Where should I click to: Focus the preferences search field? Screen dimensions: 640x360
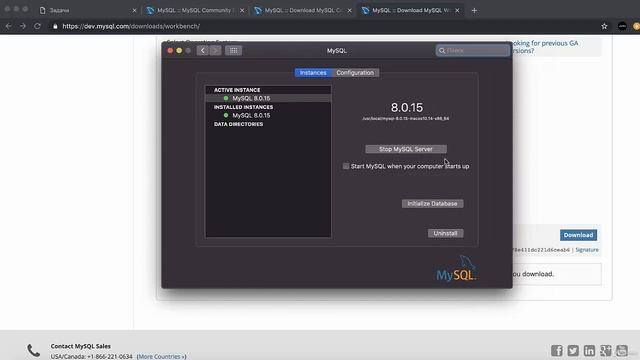[473, 51]
